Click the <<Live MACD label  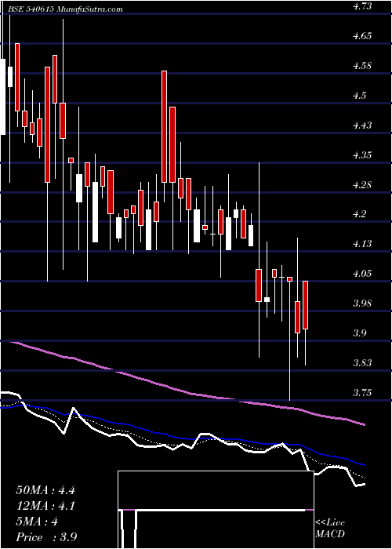[330, 529]
